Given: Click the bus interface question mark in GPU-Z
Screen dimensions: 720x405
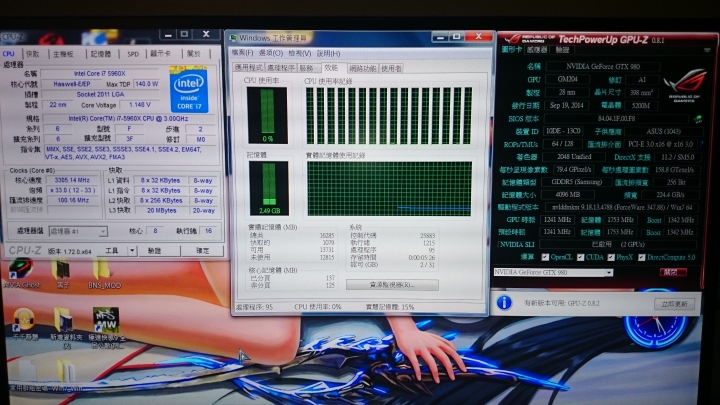Looking at the screenshot, I should pos(701,144).
